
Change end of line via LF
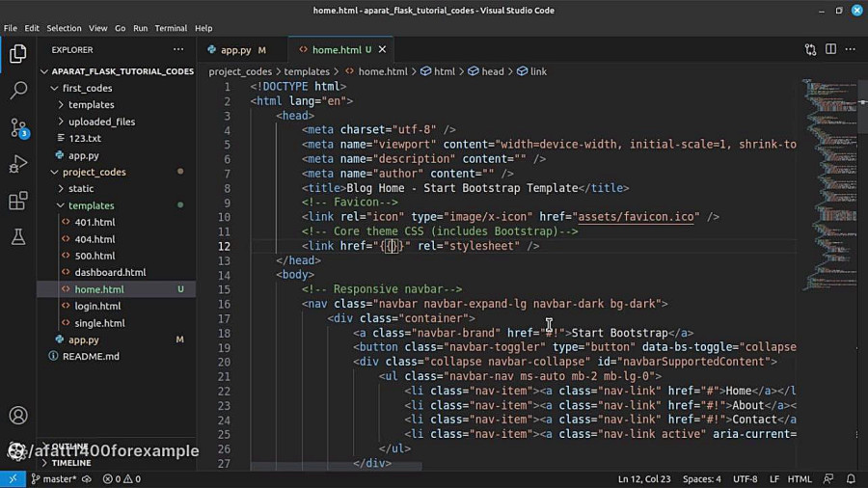(773, 479)
